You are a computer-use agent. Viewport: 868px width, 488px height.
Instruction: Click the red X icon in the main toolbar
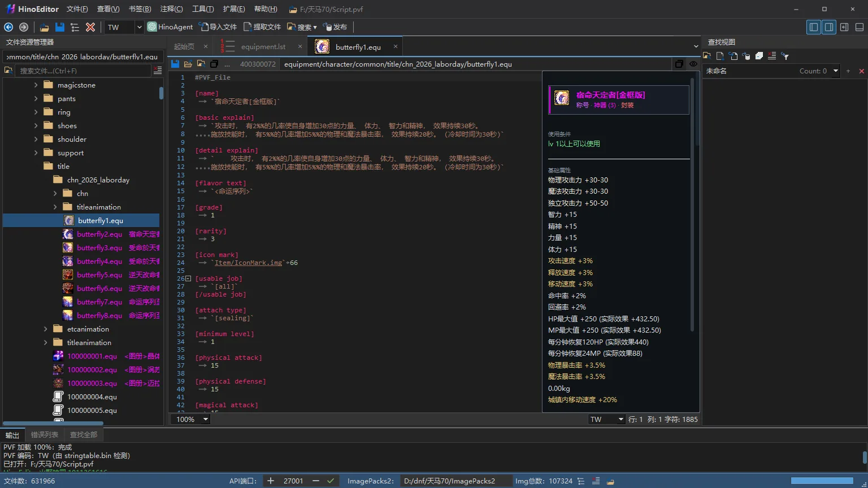pyautogui.click(x=90, y=27)
